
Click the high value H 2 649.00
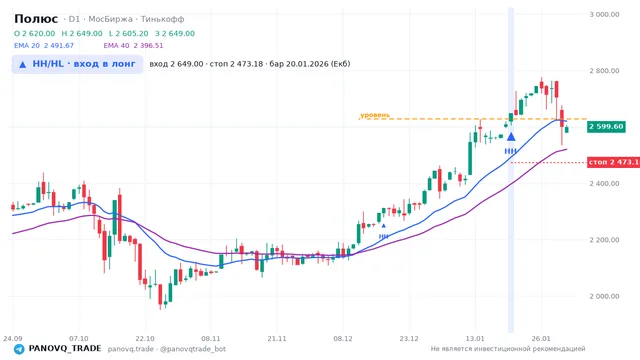click(x=82, y=33)
